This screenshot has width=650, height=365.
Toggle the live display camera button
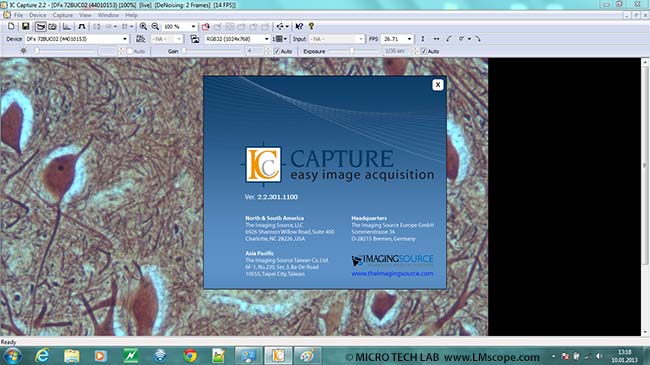[x=40, y=27]
